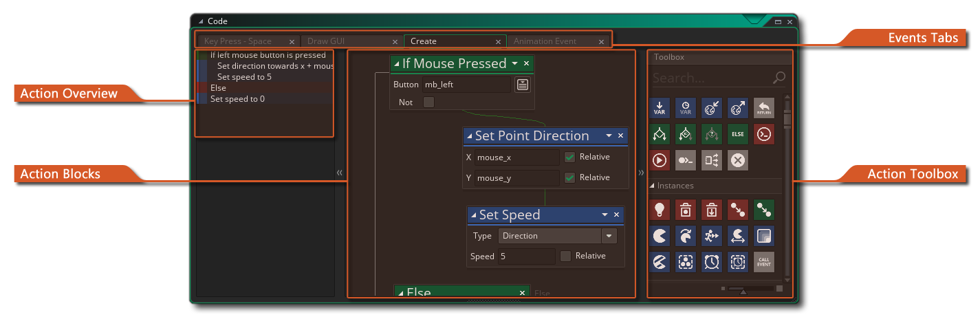Viewport: 980px width, 317px height.
Task: Pick the Call Event action icon
Action: pos(764,262)
